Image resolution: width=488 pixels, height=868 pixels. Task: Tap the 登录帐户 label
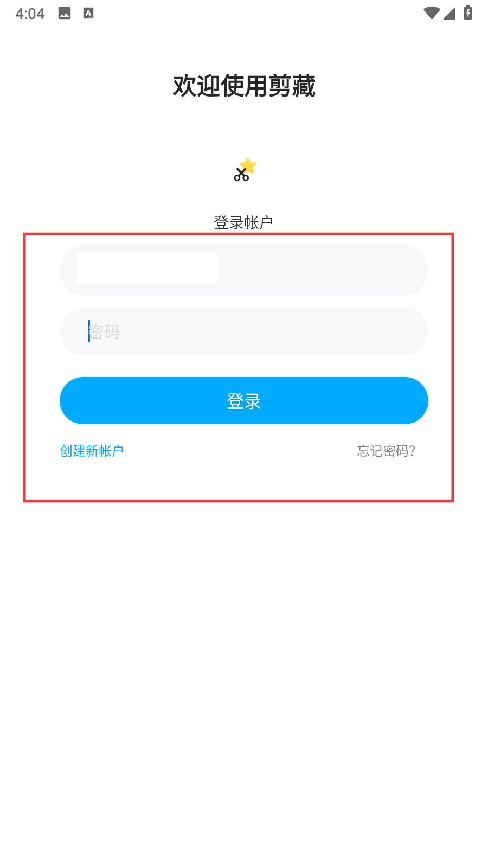[243, 222]
